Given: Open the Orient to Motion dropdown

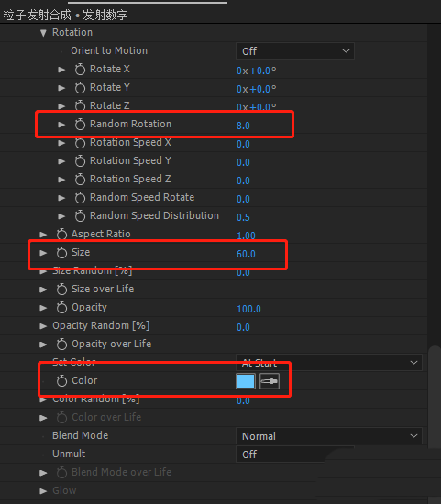Looking at the screenshot, I should pyautogui.click(x=295, y=51).
